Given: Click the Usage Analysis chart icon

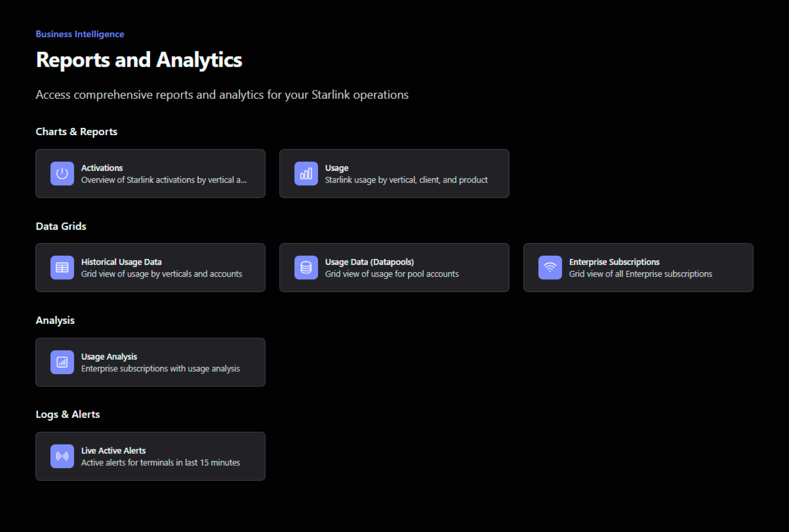Looking at the screenshot, I should (62, 362).
